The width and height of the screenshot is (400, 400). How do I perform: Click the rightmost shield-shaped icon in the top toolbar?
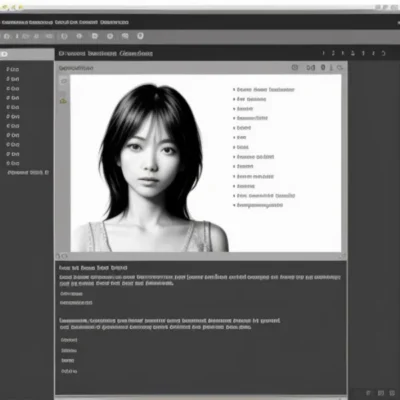tap(140, 36)
